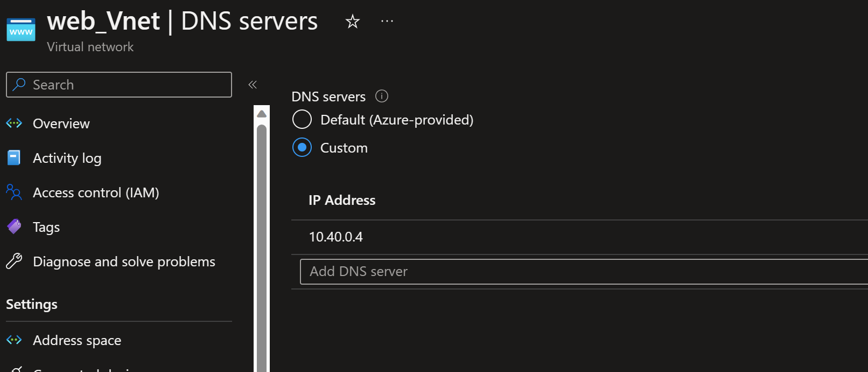Click the Activity log icon
Screen dimensions: 868x372
click(x=14, y=157)
